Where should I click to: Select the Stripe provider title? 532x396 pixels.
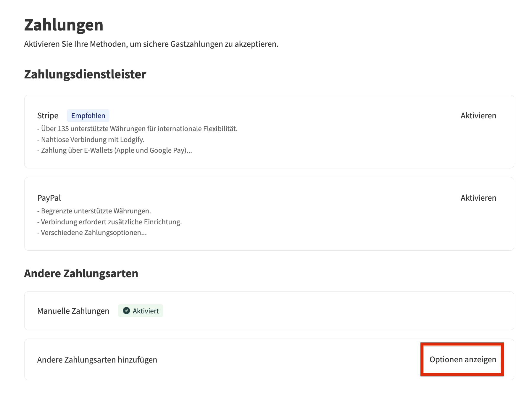(48, 116)
